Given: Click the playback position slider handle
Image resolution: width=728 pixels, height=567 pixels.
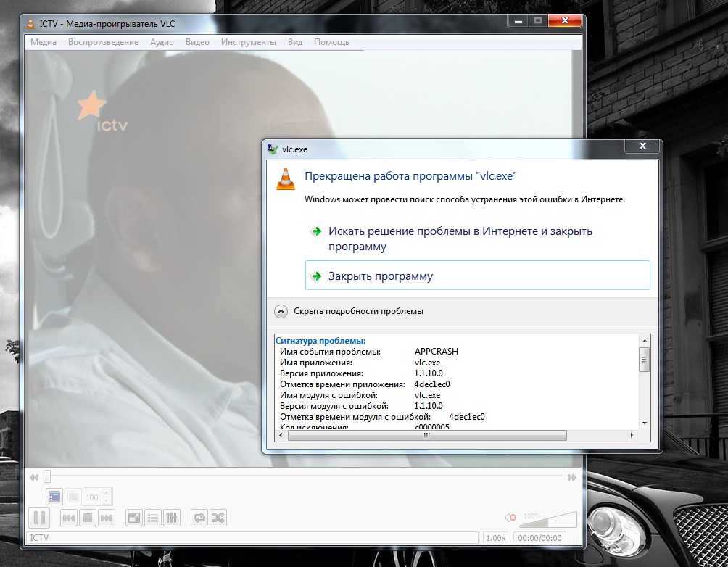Looking at the screenshot, I should (x=47, y=476).
